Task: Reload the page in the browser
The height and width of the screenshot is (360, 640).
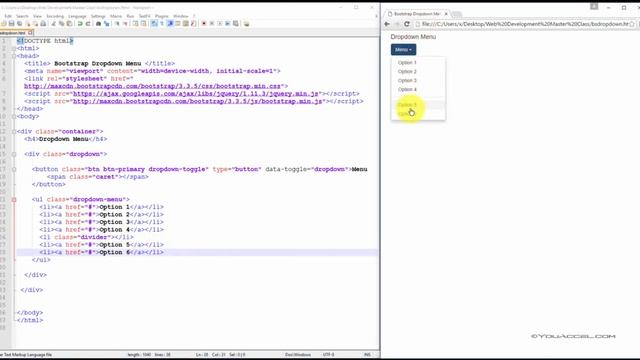Action: click(407, 24)
